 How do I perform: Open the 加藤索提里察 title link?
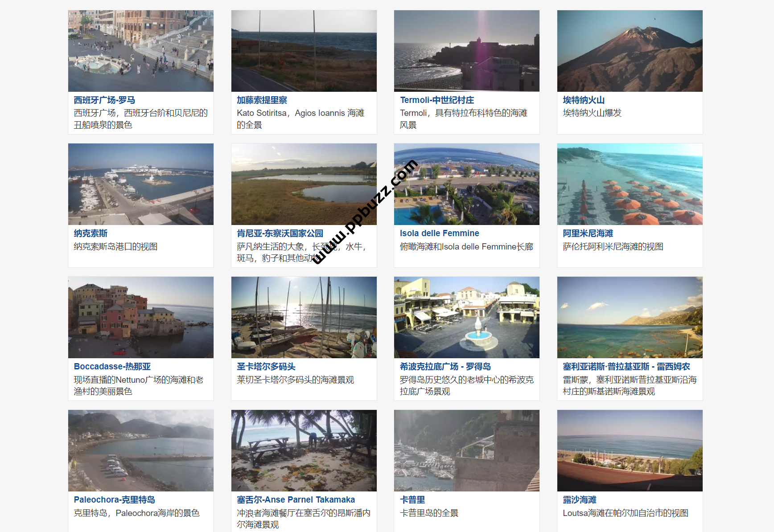(x=262, y=100)
